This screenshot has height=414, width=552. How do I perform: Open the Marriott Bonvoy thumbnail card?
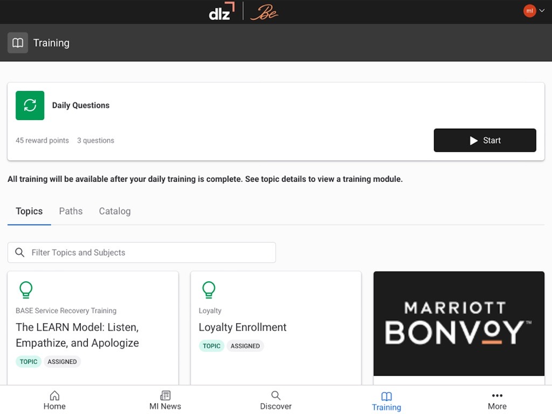(x=459, y=324)
